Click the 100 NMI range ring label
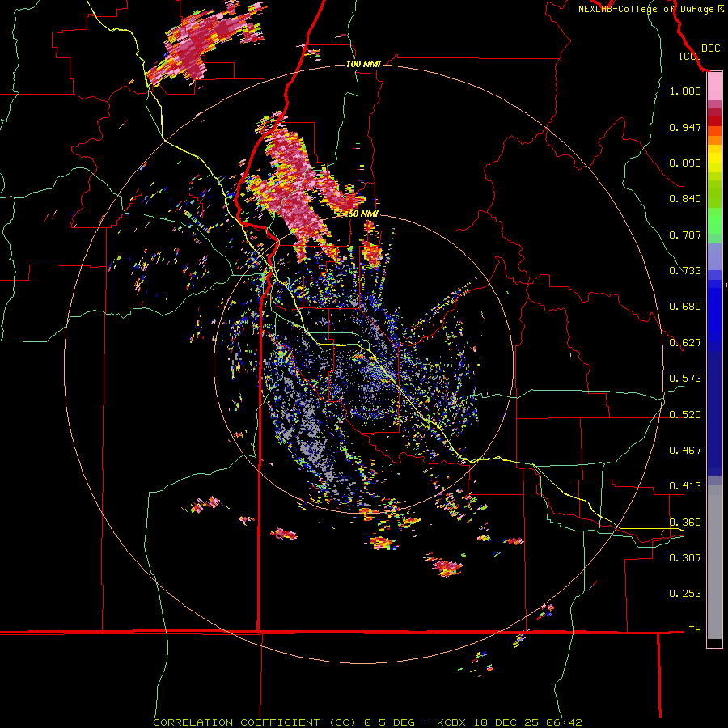Image resolution: width=728 pixels, height=728 pixels. coord(363,64)
